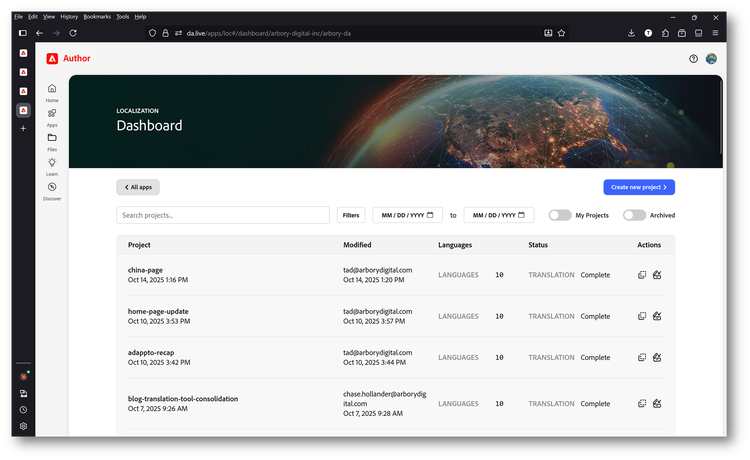Click the duplicate icon for adappto-recap
Image resolution: width=750 pixels, height=460 pixels.
(642, 357)
